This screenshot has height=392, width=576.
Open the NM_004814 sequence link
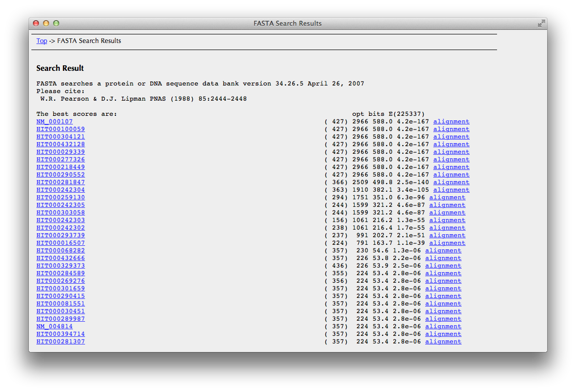click(54, 327)
